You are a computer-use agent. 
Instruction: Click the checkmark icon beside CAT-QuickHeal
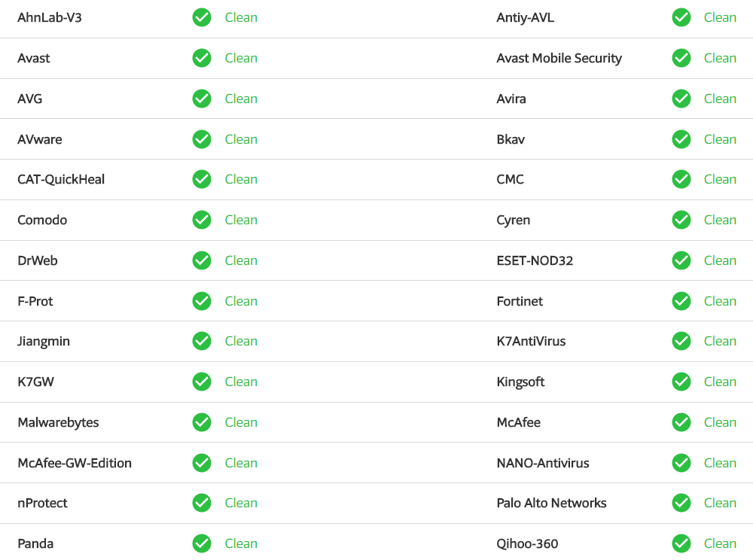pyautogui.click(x=202, y=179)
